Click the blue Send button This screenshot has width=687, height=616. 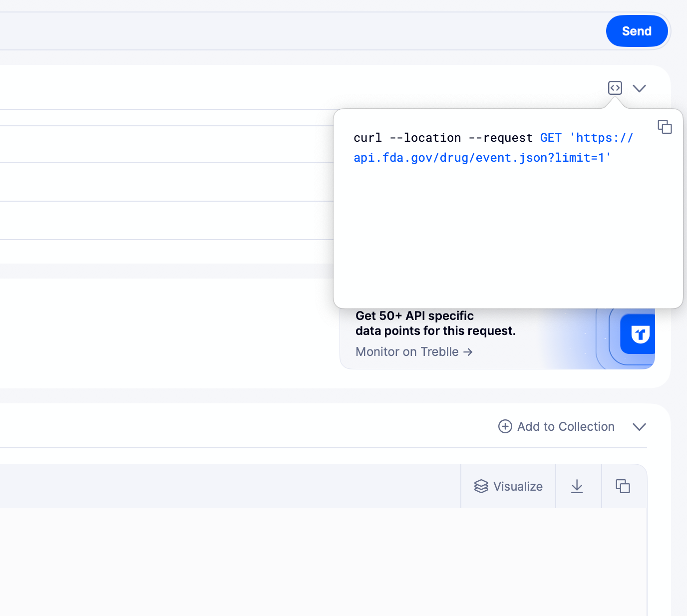coord(637,31)
